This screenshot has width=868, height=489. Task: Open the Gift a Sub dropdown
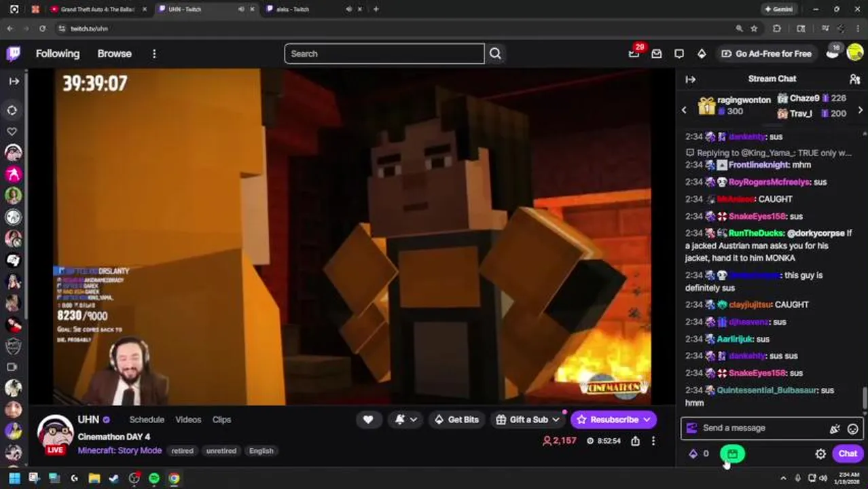528,420
